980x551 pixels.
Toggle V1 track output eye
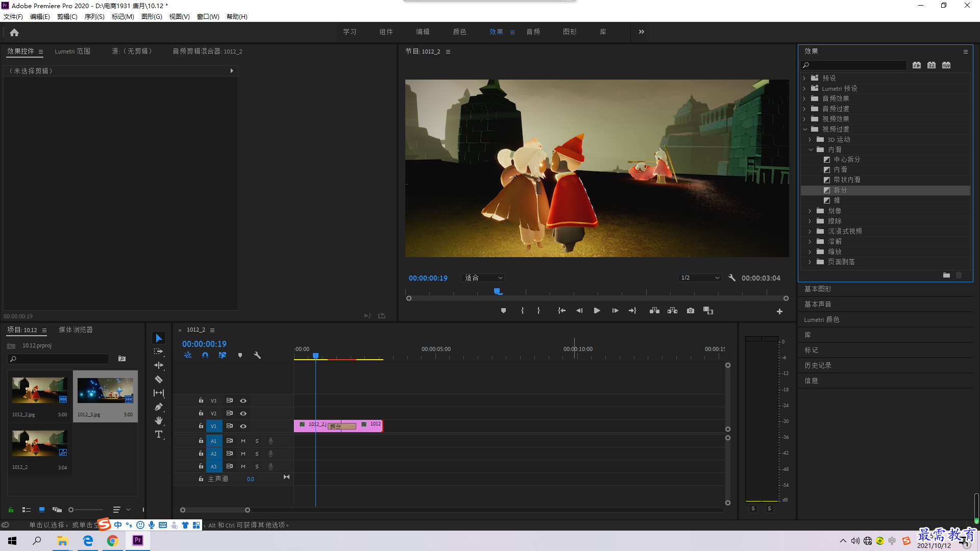[243, 427]
